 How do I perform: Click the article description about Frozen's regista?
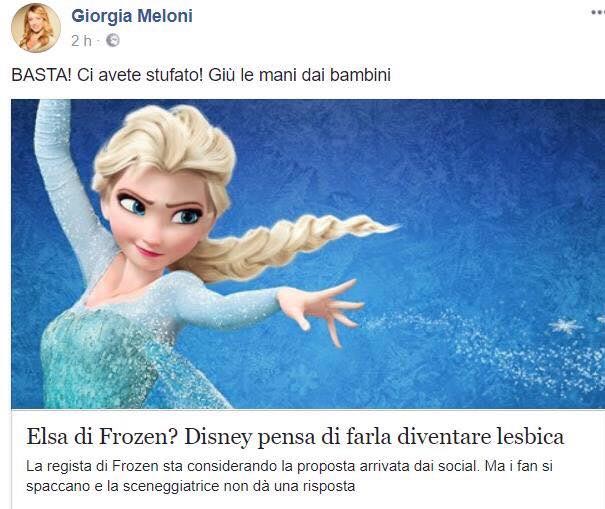pyautogui.click(x=289, y=476)
